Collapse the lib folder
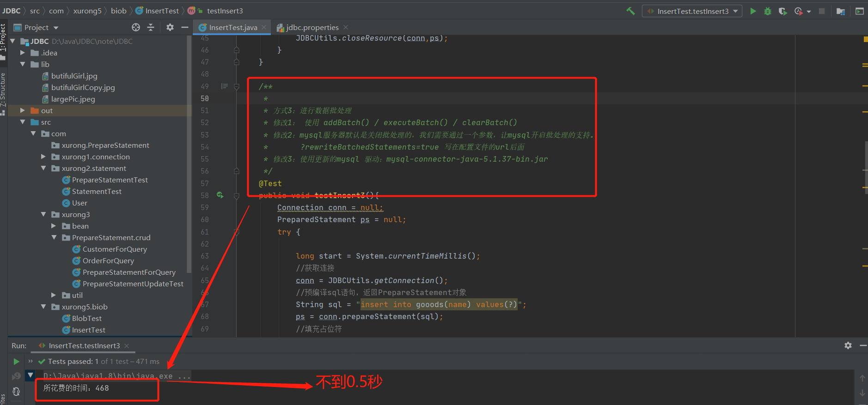Viewport: 868px width, 405px height. coord(23,64)
